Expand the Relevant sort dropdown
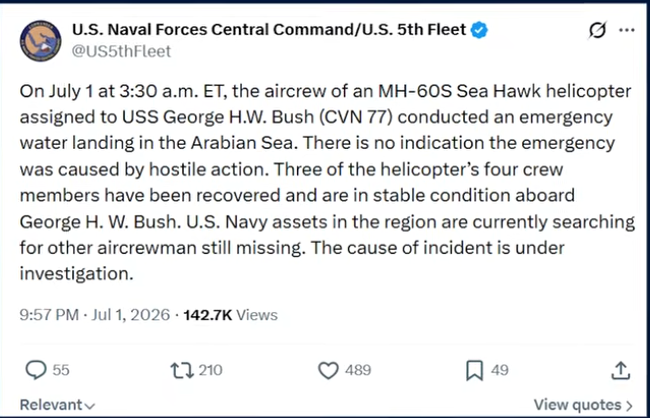The width and height of the screenshot is (650, 418). click(58, 405)
